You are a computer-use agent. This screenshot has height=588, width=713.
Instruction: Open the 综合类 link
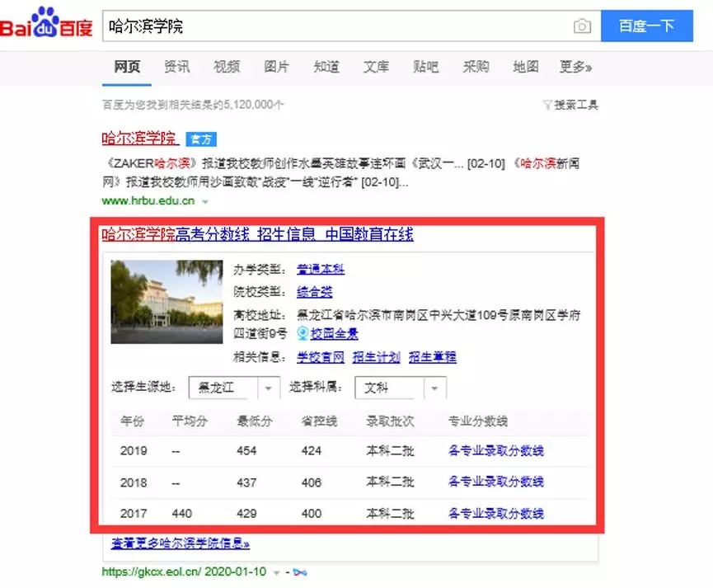coord(315,292)
